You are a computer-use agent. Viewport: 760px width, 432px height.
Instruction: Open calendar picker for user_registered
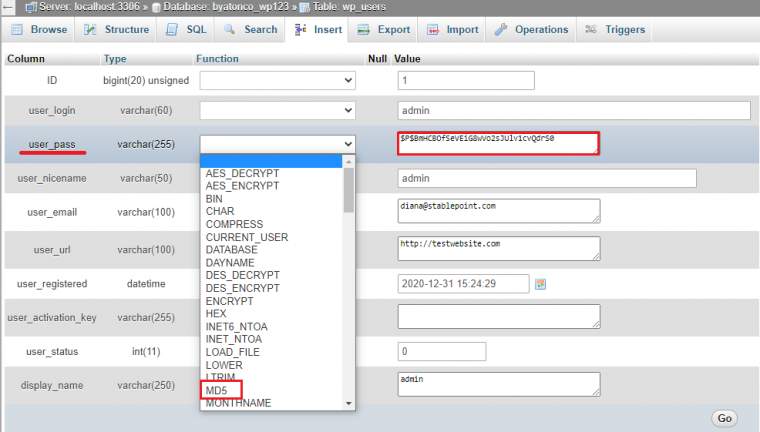click(540, 284)
